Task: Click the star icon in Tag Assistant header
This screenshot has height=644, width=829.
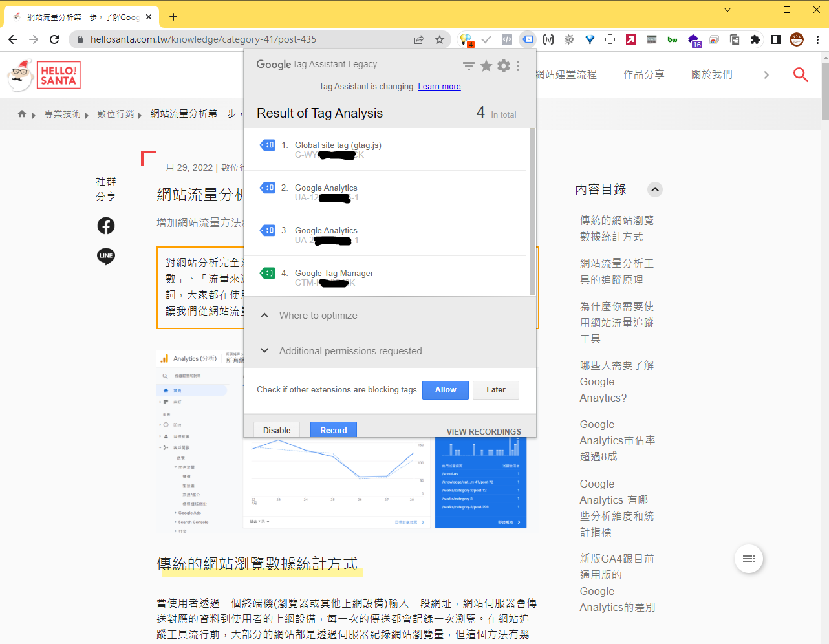Action: click(x=486, y=65)
